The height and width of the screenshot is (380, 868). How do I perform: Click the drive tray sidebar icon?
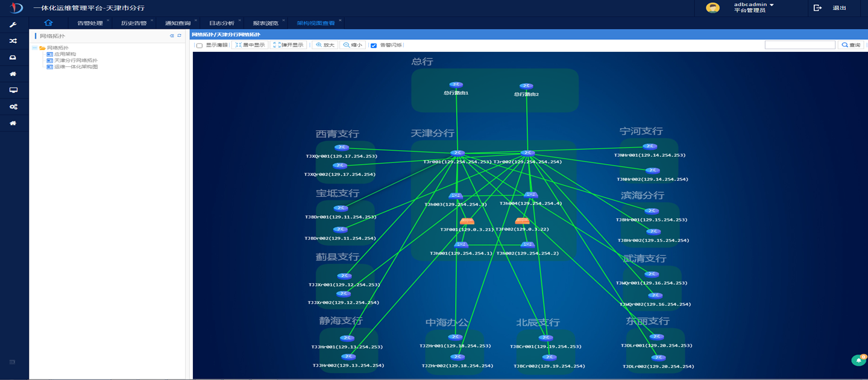coord(13,58)
